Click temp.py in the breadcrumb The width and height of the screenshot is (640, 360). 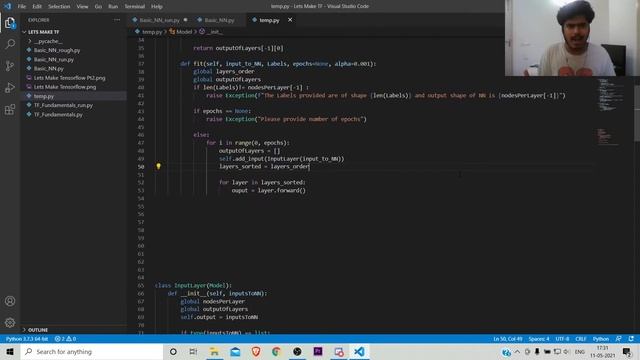click(x=152, y=32)
